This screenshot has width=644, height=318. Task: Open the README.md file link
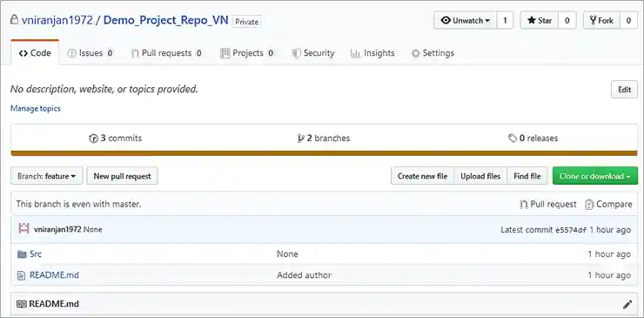click(x=54, y=275)
